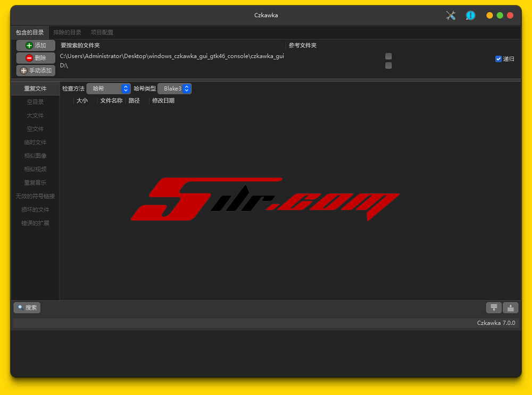Open settings via wrench and screwdriver icon
The image size is (532, 395).
pos(451,15)
